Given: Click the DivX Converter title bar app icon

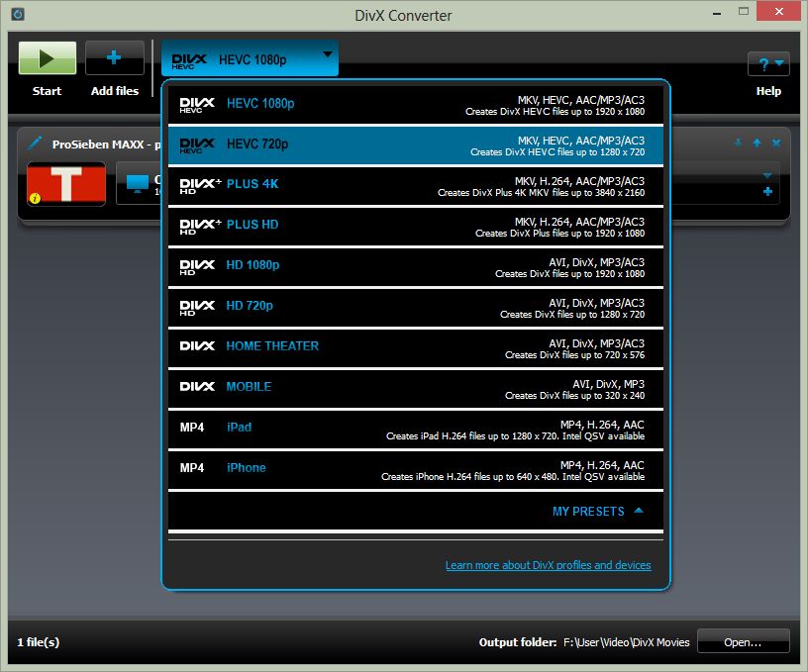Looking at the screenshot, I should [x=18, y=14].
